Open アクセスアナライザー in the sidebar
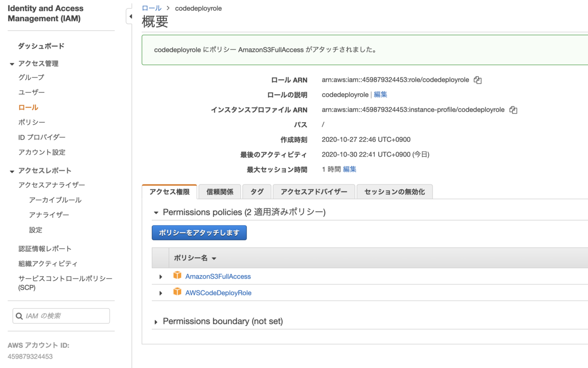Screen dimensions: 588x368 coord(51,184)
